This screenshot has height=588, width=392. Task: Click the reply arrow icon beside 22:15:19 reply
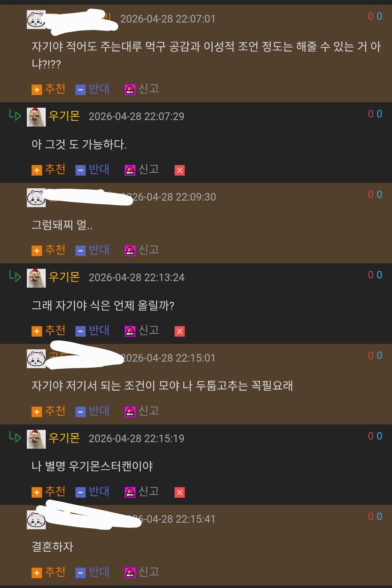[x=15, y=437]
